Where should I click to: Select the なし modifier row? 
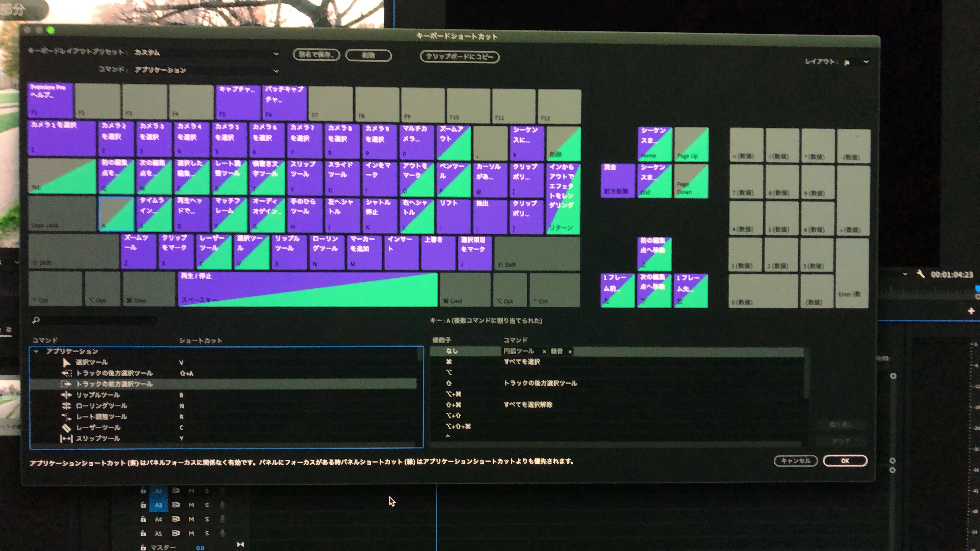pos(451,351)
